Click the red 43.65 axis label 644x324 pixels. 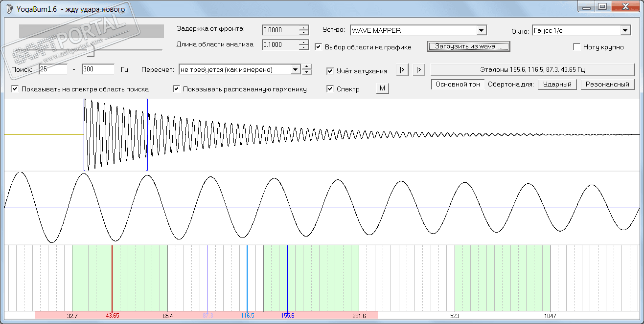113,316
